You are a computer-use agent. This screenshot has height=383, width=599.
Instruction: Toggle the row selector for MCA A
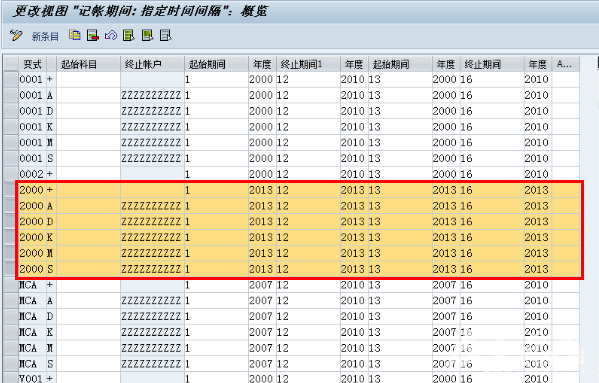click(11, 301)
